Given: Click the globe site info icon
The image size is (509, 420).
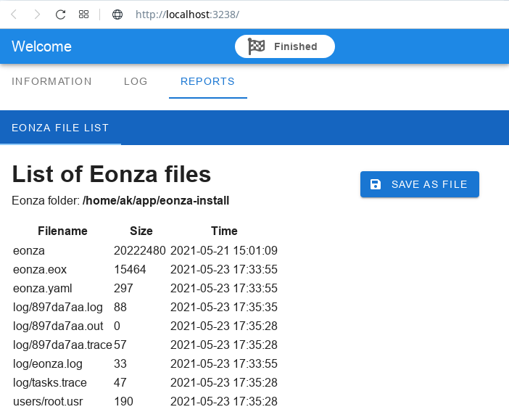Looking at the screenshot, I should tap(117, 15).
